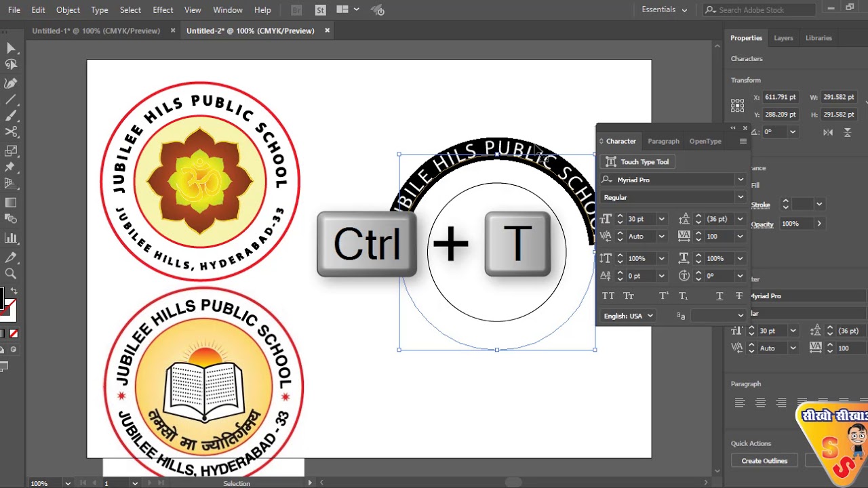Select the Line Segment tool
868x488 pixels.
tap(11, 100)
